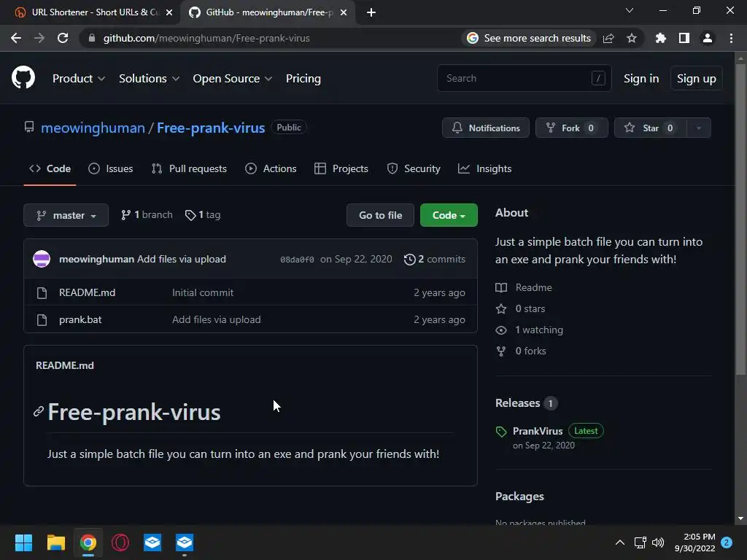Show hidden system tray icons
The width and height of the screenshot is (747, 560).
620,542
